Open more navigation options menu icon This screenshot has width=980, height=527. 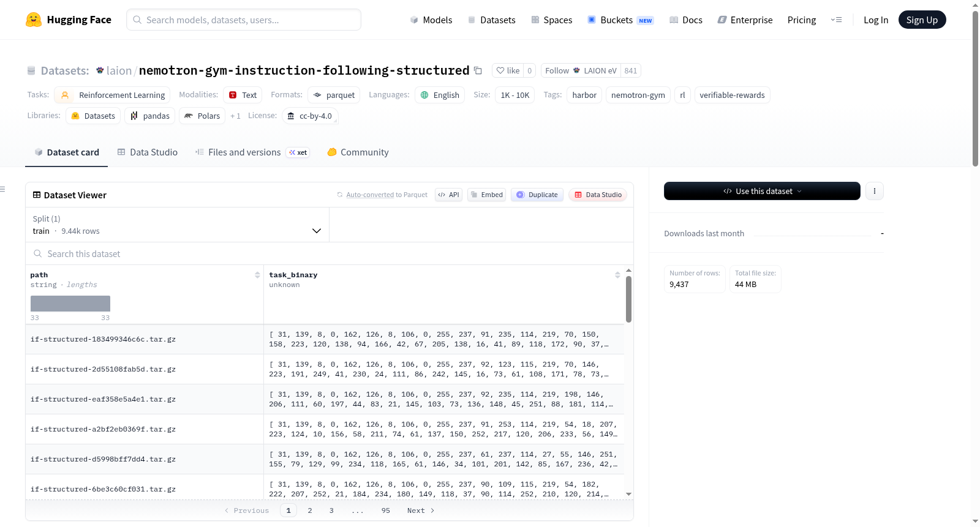click(836, 20)
